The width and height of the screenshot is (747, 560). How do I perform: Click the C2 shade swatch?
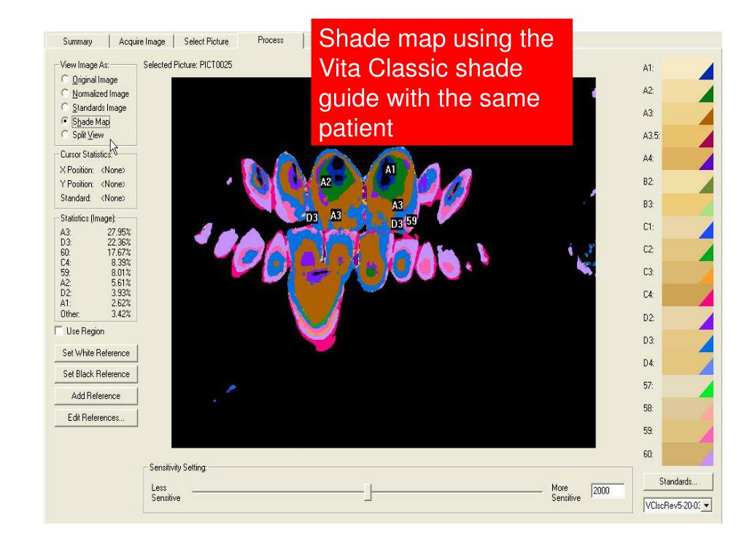coord(687,249)
